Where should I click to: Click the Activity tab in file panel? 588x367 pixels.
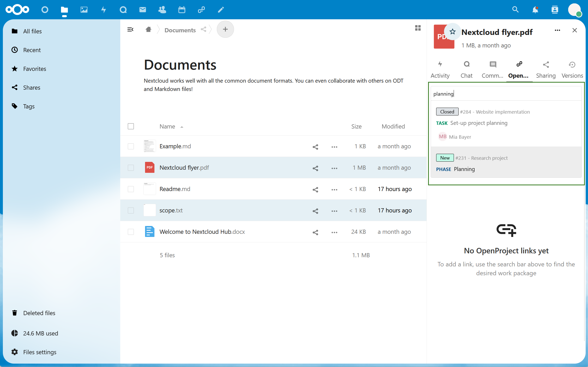click(440, 69)
